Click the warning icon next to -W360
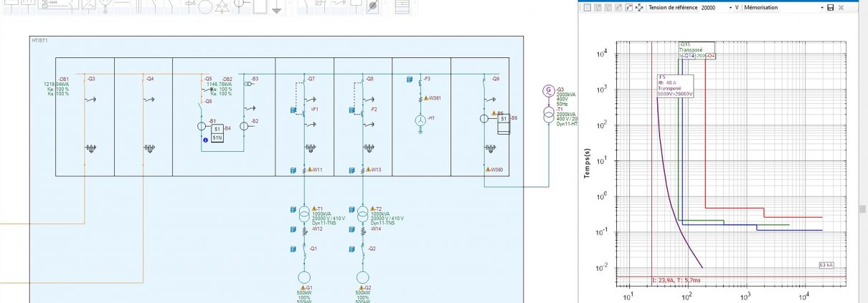The width and height of the screenshot is (868, 303). pos(487,170)
